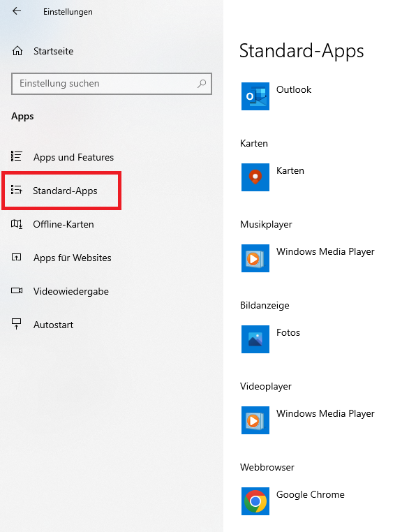
Task: Click Videoplayer's Windows Media Player icon
Action: click(255, 420)
